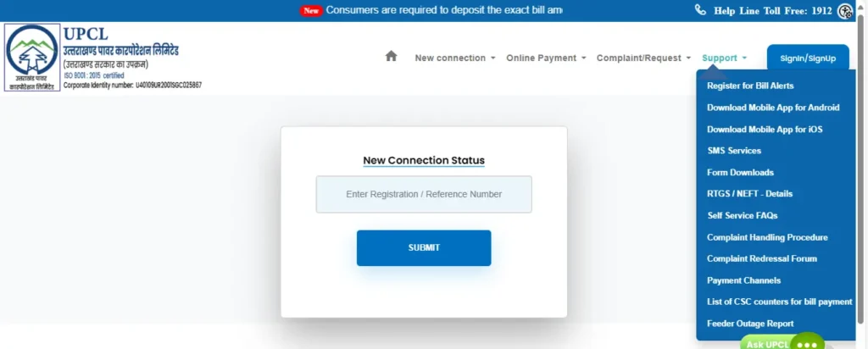Click the accessibility icon beside helpline
868x349 pixels.
(845, 11)
